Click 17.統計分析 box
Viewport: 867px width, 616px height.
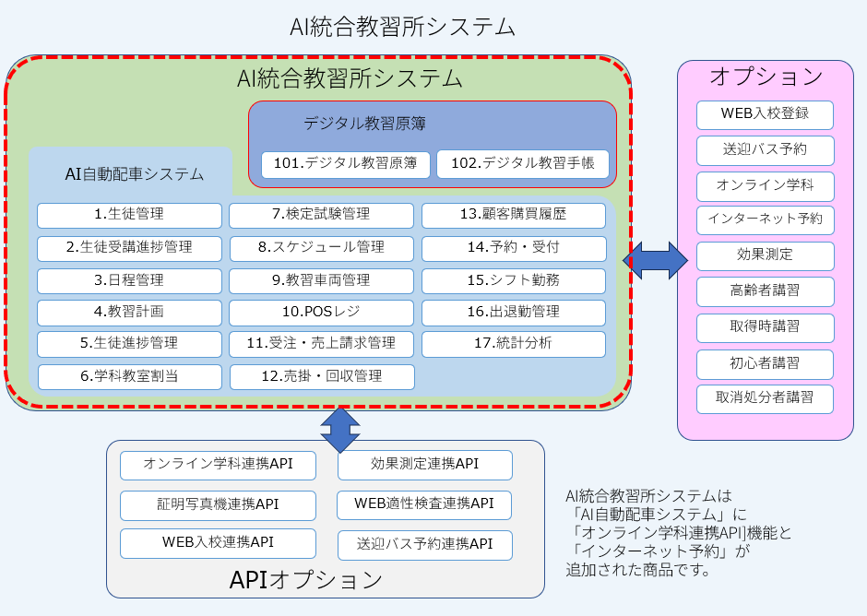pos(513,344)
